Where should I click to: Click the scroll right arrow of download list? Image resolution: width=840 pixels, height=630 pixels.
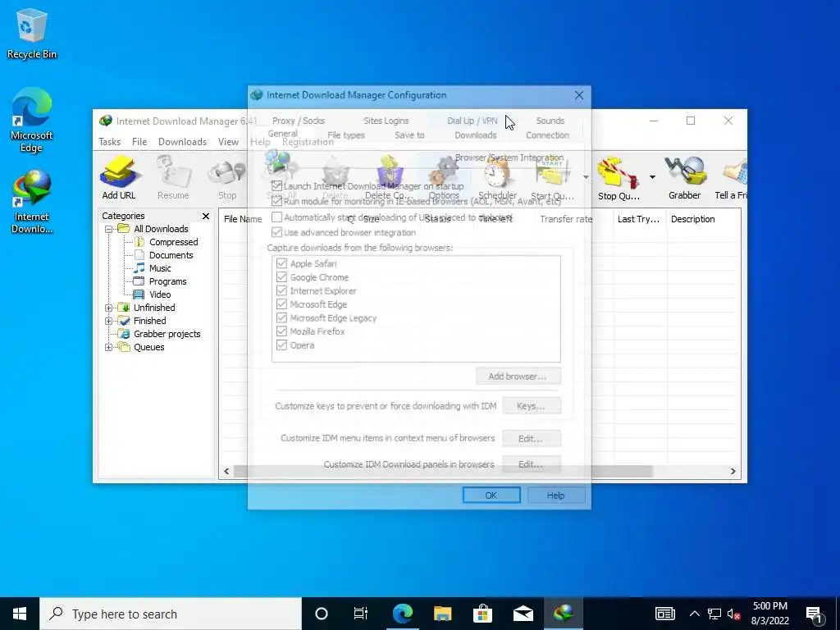coord(733,472)
